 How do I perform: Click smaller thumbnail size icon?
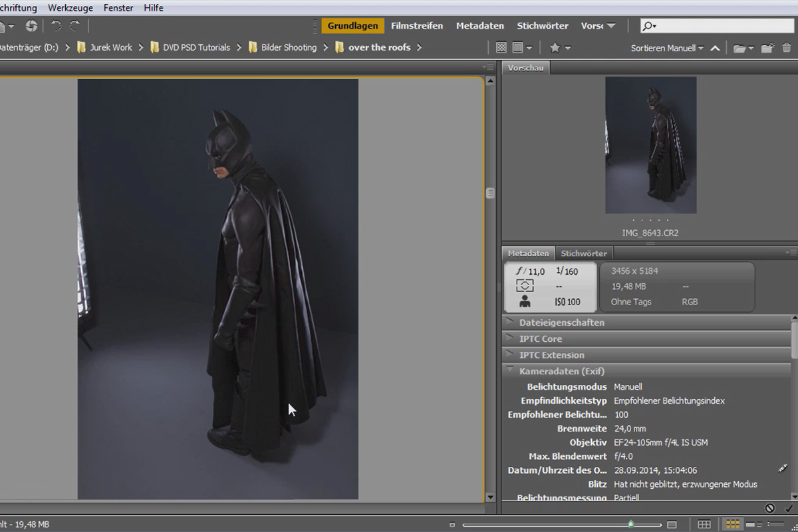point(452,525)
